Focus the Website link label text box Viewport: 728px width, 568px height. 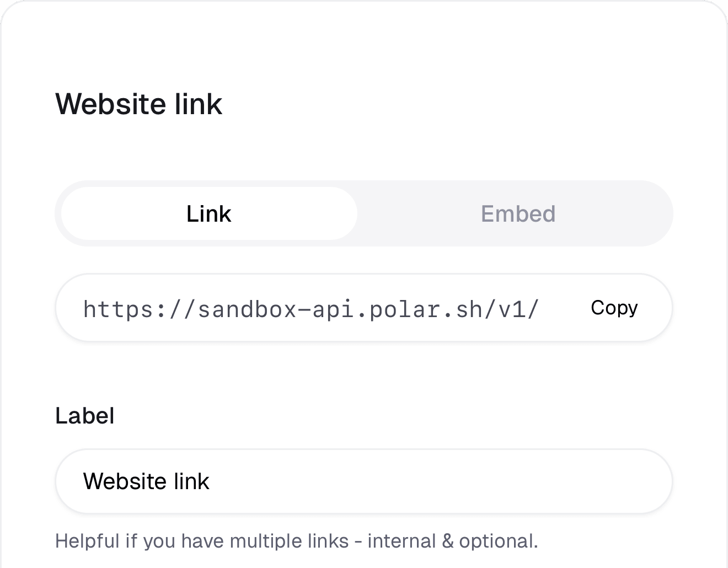coord(364,481)
